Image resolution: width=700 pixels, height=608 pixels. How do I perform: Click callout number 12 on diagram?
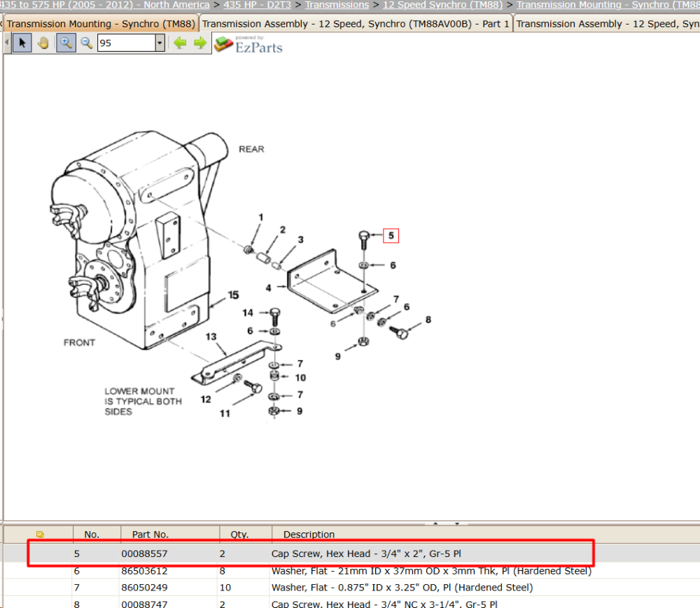coord(205,400)
